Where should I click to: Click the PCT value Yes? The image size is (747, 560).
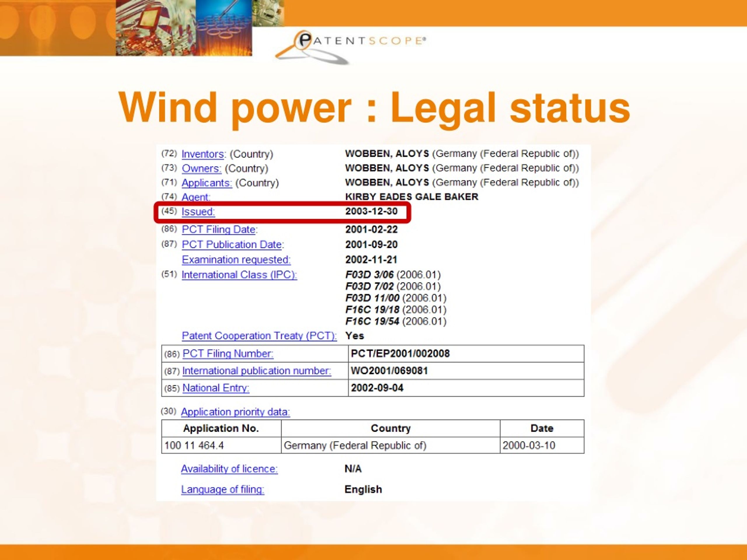point(354,336)
